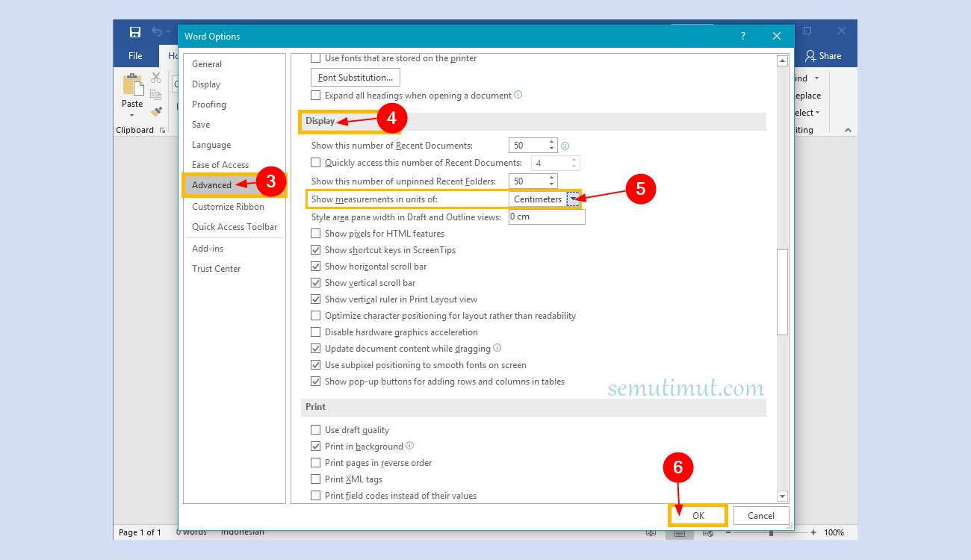971x560 pixels.
Task: Click the Save icon on Quick Access Toolbar
Action: coord(134,32)
